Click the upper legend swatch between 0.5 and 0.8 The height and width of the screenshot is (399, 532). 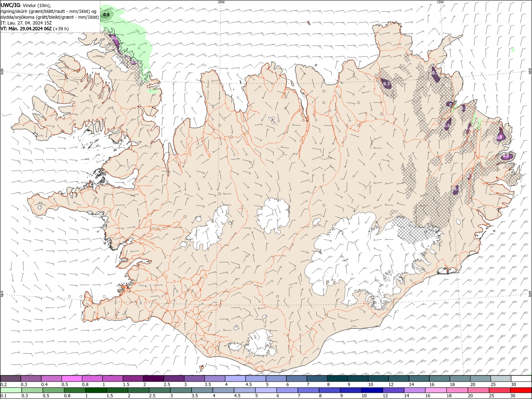tap(72, 379)
